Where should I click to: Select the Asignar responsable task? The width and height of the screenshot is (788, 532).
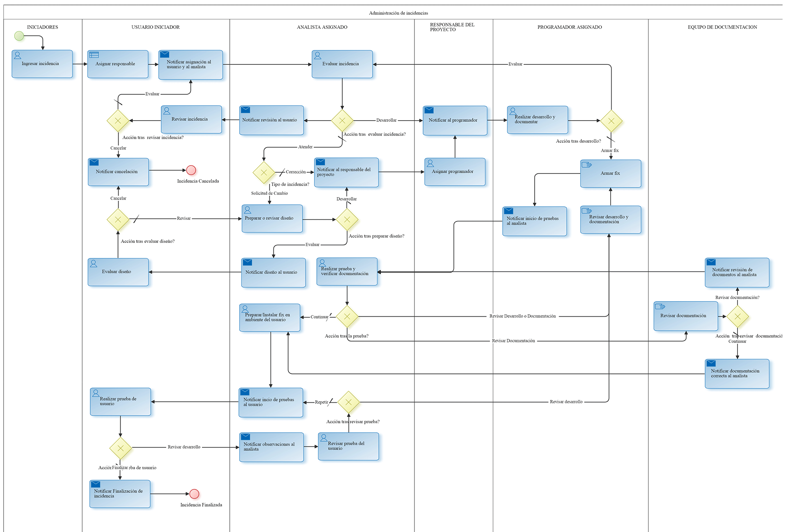[118, 64]
